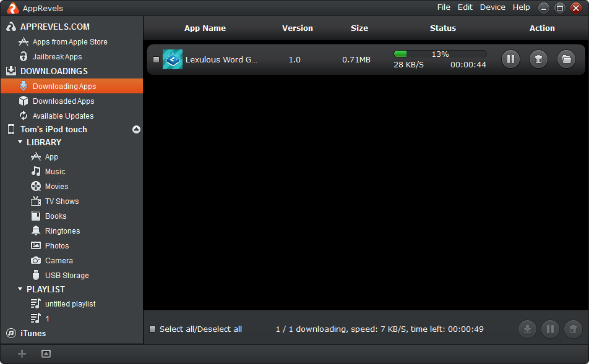
Task: Delete the Lexulous download with trash icon
Action: point(538,59)
